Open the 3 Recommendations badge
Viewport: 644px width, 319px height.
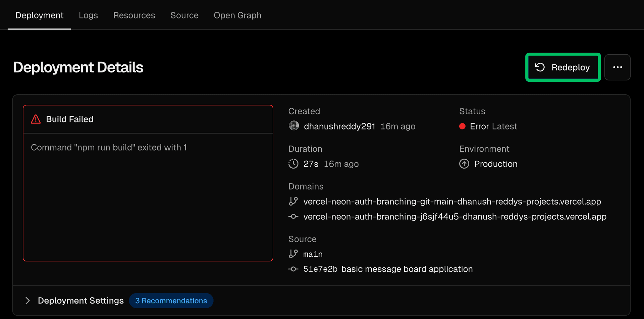171,301
